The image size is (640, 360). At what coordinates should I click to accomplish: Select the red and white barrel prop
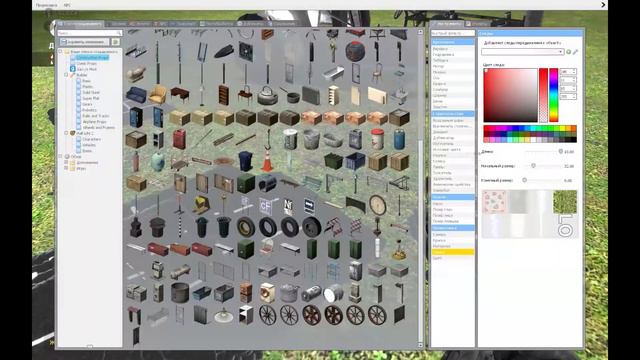(378, 140)
